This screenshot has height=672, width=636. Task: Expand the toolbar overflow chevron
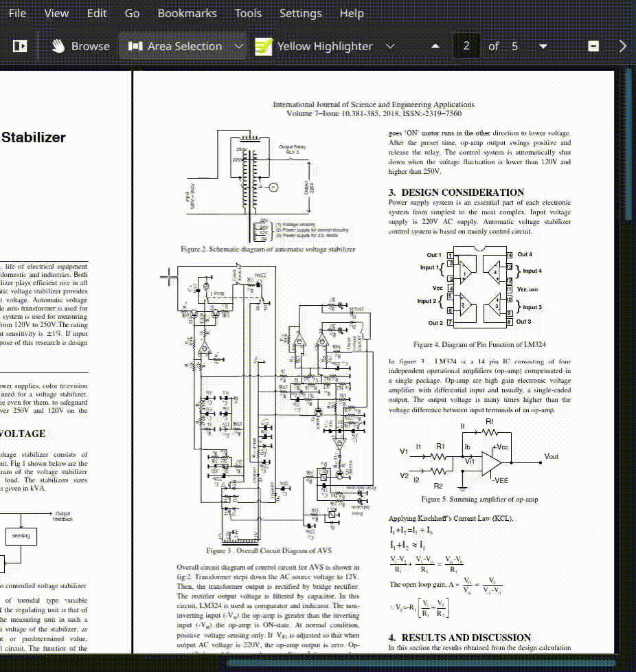[623, 46]
